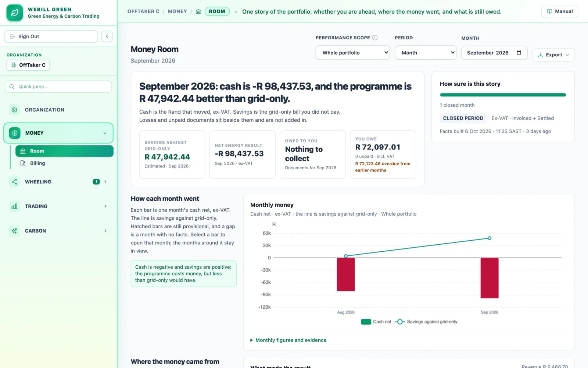Image resolution: width=588 pixels, height=368 pixels.
Task: Open the Export dropdown menu
Action: (x=553, y=55)
